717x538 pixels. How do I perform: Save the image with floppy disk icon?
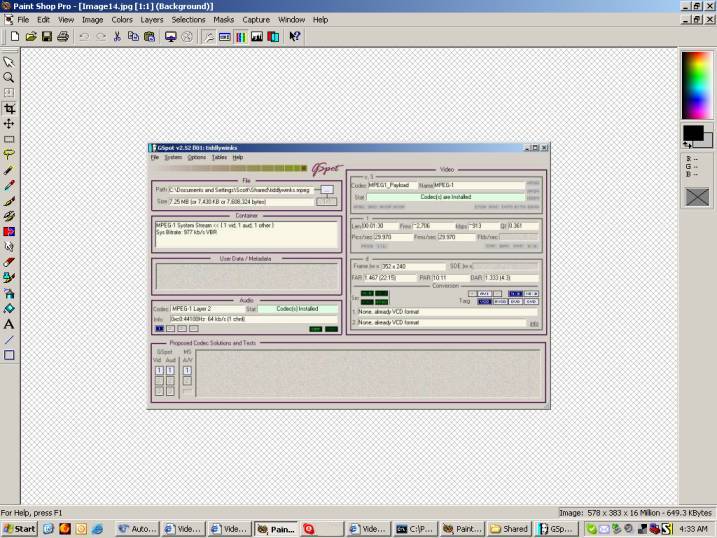tap(47, 37)
